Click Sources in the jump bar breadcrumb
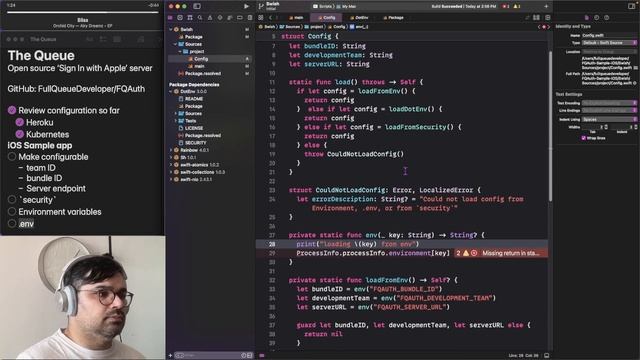 click(290, 27)
